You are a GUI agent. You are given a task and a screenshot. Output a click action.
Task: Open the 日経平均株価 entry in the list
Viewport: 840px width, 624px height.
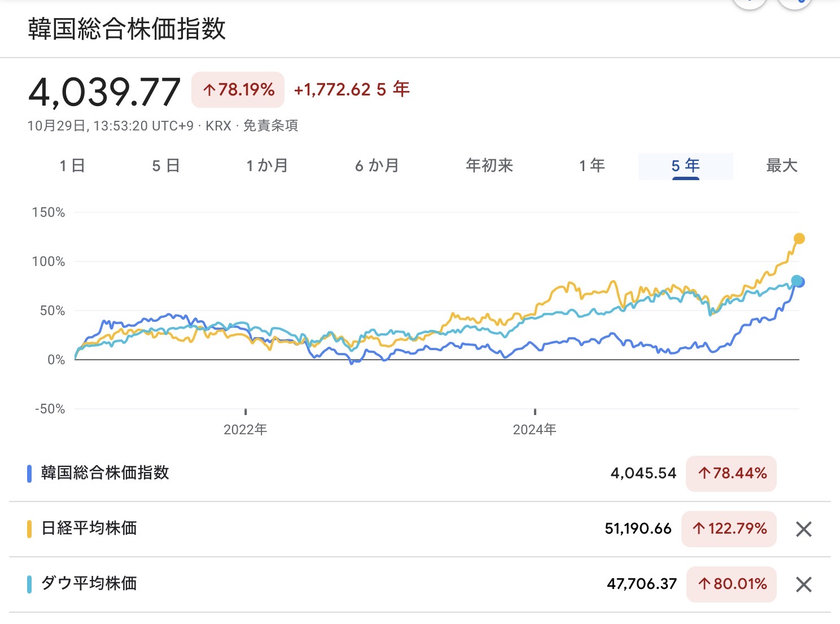click(89, 529)
